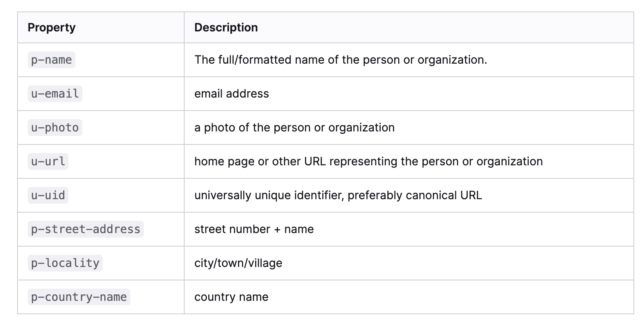The width and height of the screenshot is (644, 329).
Task: Click the full/formatted name description text
Action: (341, 60)
